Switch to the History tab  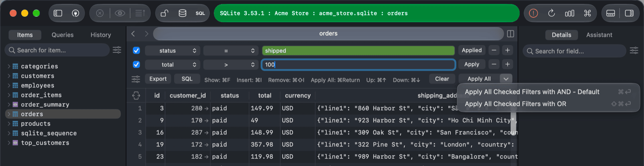click(101, 35)
